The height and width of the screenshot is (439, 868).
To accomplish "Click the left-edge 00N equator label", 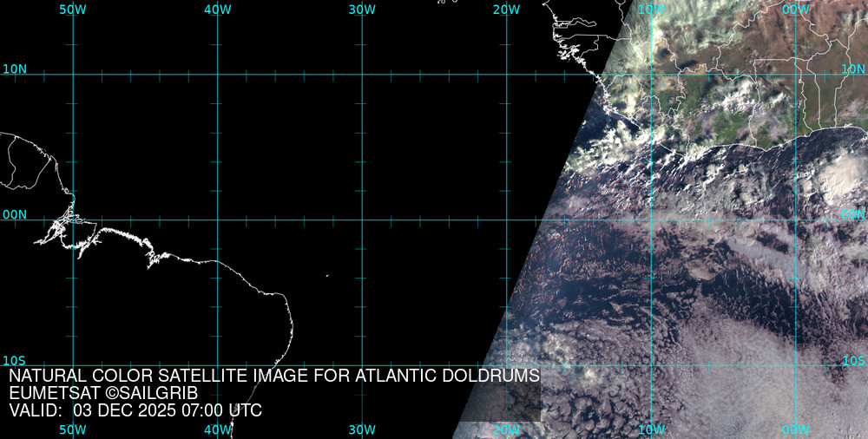I will 15,214.
